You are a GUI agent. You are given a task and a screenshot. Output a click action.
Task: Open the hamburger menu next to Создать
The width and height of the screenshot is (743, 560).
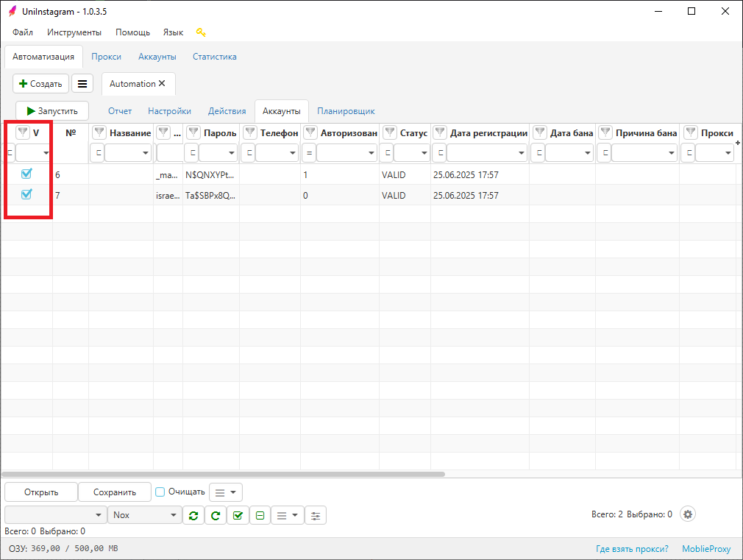[82, 84]
